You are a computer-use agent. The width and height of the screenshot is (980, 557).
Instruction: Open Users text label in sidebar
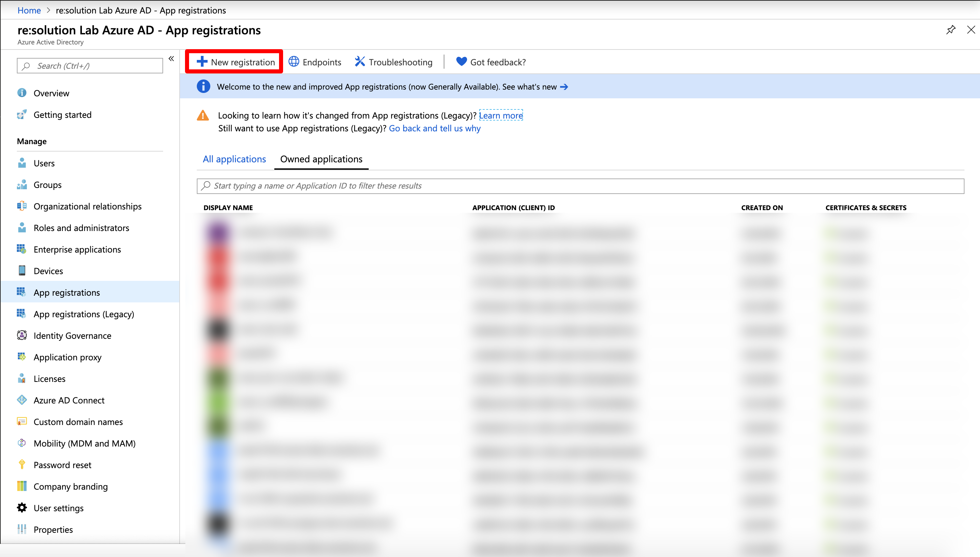(44, 163)
